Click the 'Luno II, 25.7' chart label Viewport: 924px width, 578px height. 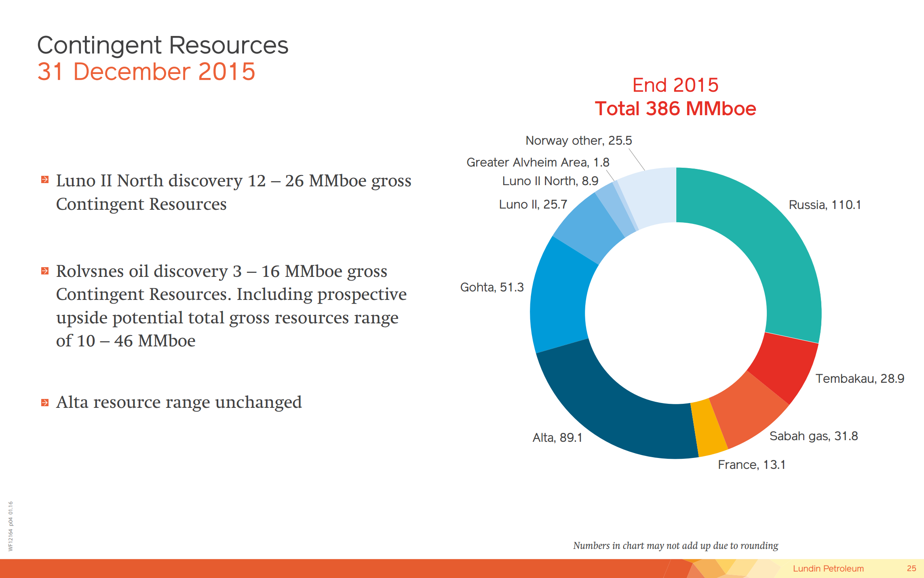533,205
